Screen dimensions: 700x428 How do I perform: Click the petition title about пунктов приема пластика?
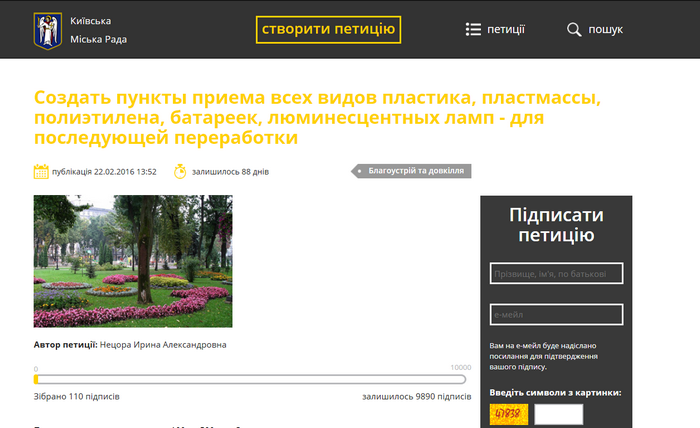click(x=317, y=117)
